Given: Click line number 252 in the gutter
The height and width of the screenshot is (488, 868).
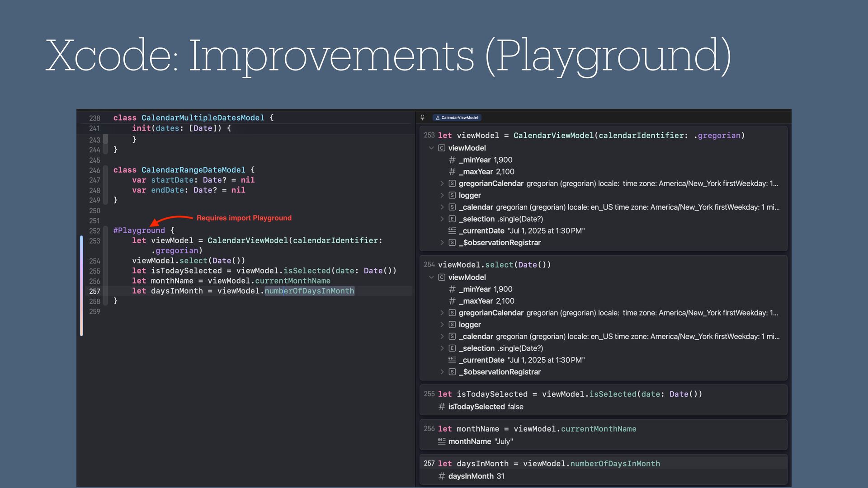Looking at the screenshot, I should [x=94, y=230].
